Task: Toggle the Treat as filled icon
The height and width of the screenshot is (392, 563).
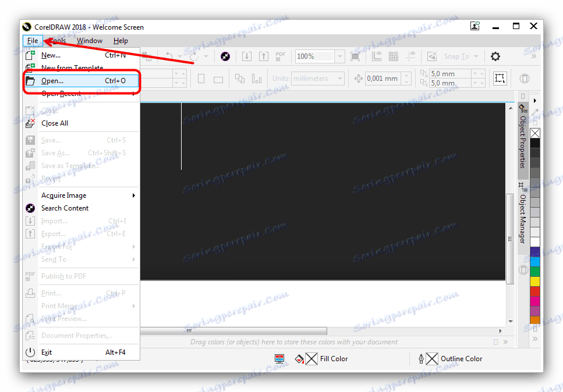Action: [x=500, y=79]
